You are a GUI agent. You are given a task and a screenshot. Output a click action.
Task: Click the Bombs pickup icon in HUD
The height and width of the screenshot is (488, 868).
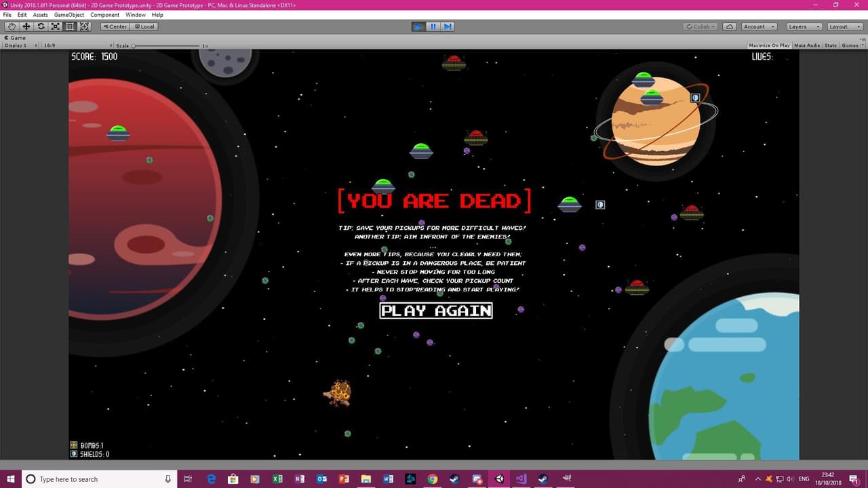[74, 445]
